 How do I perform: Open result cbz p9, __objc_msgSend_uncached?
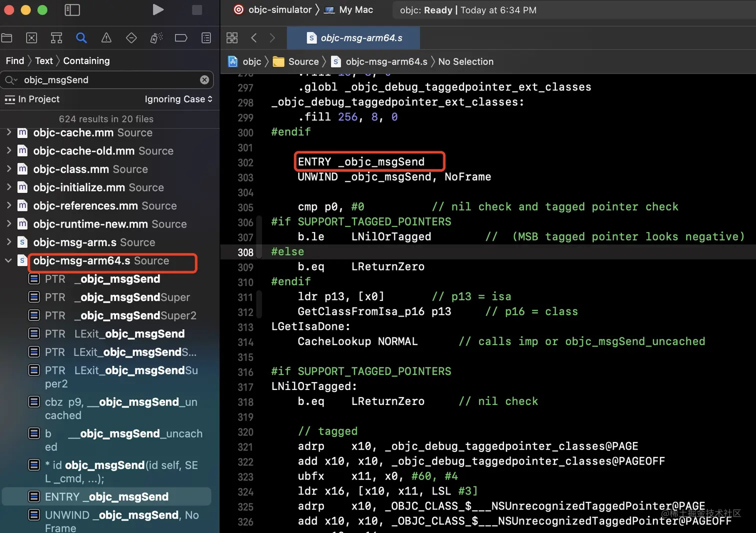(113, 408)
